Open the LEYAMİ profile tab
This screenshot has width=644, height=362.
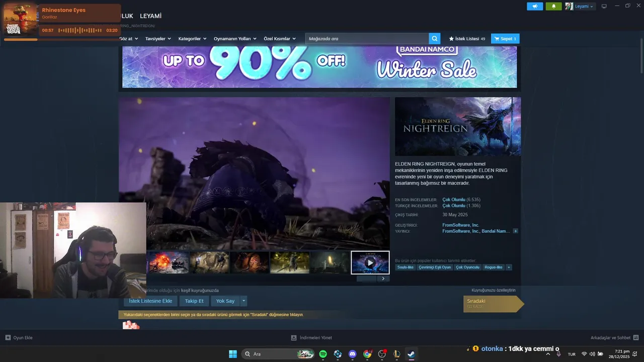[x=150, y=16]
